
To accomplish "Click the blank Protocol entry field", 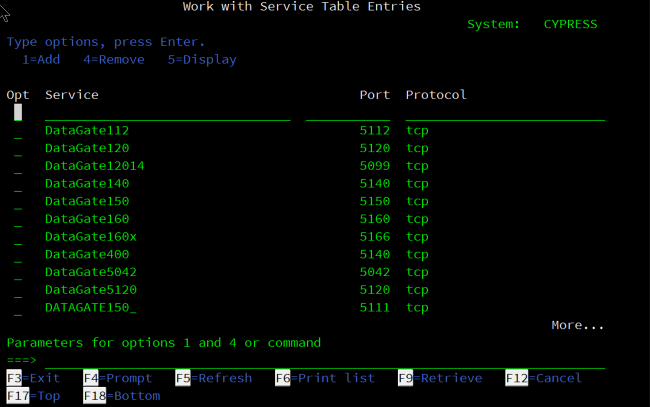I will [x=504, y=113].
